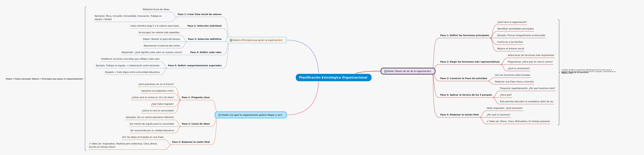Click the note 'La Misión se define a través de la identificación'
Viewport: 644px width, 155px height.
point(589,71)
